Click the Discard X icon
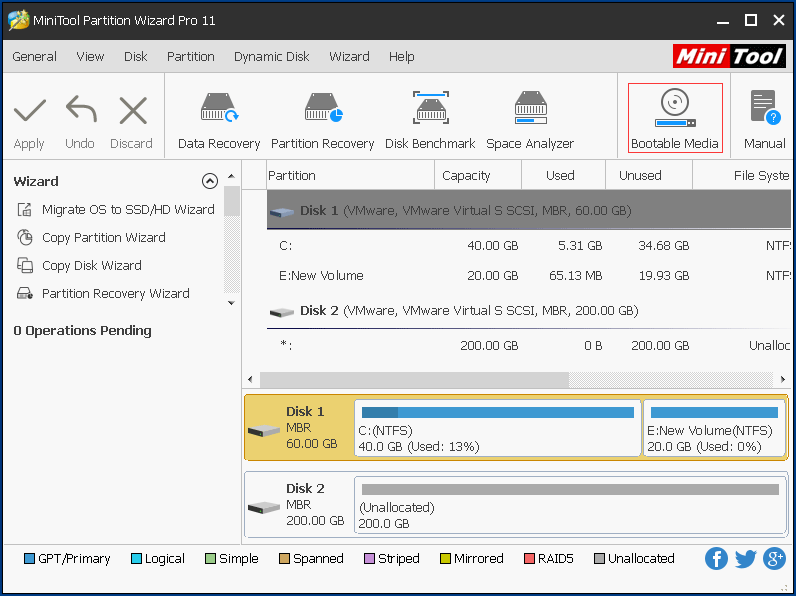This screenshot has width=796, height=596. [133, 111]
